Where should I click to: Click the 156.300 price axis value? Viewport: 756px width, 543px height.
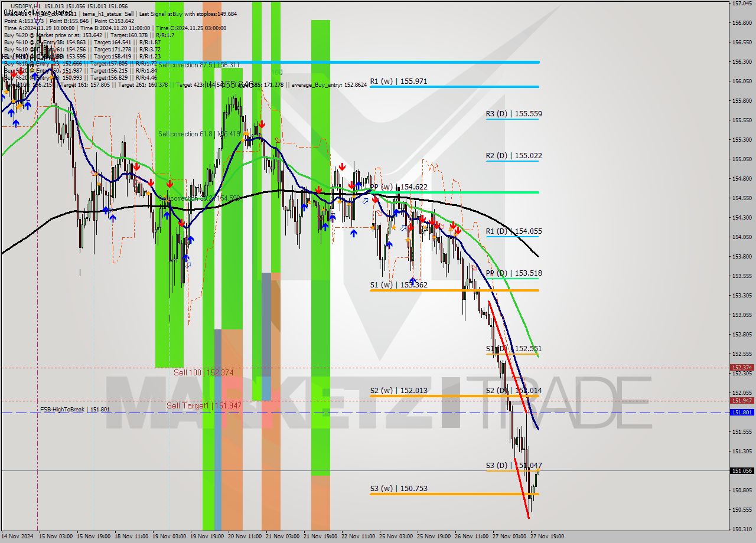[x=742, y=61]
